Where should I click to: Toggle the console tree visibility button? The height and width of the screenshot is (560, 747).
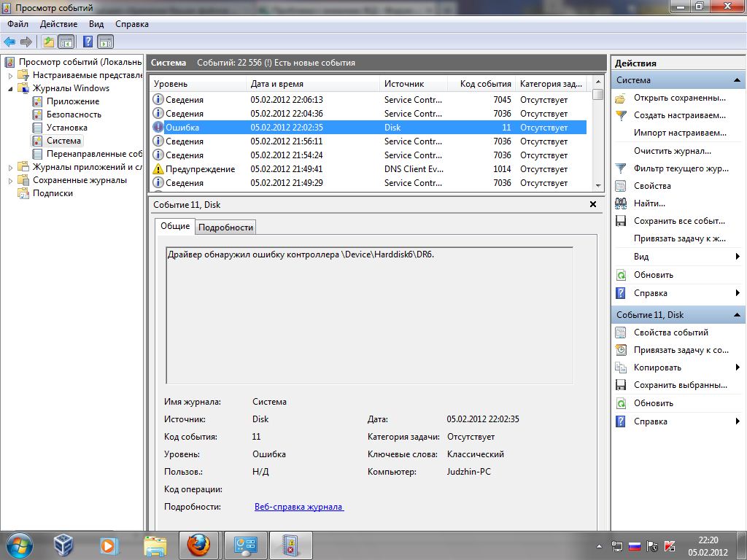[66, 42]
